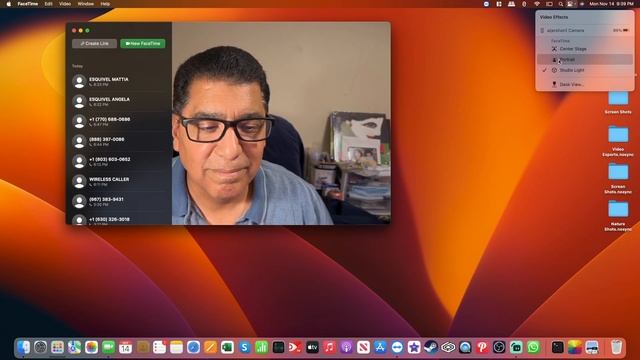Click avatar icon beside WIRELESS CALLER
Viewport: 640px width, 360px height.
79,182
